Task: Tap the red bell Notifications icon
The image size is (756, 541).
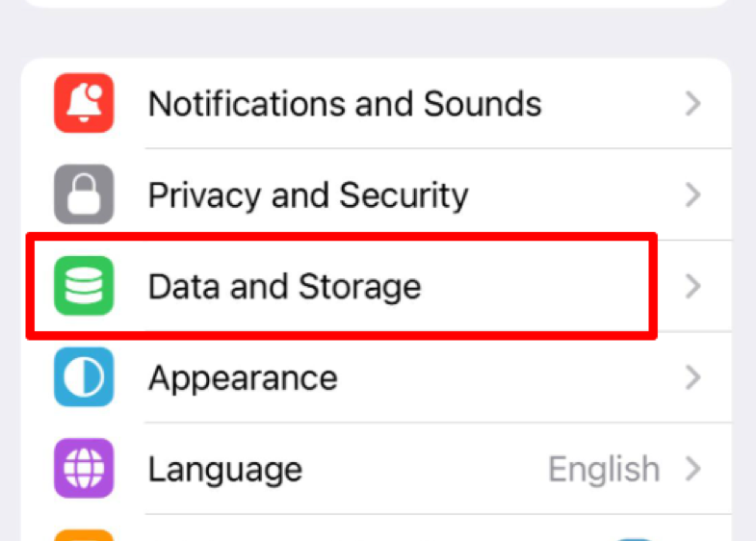Action: [84, 103]
